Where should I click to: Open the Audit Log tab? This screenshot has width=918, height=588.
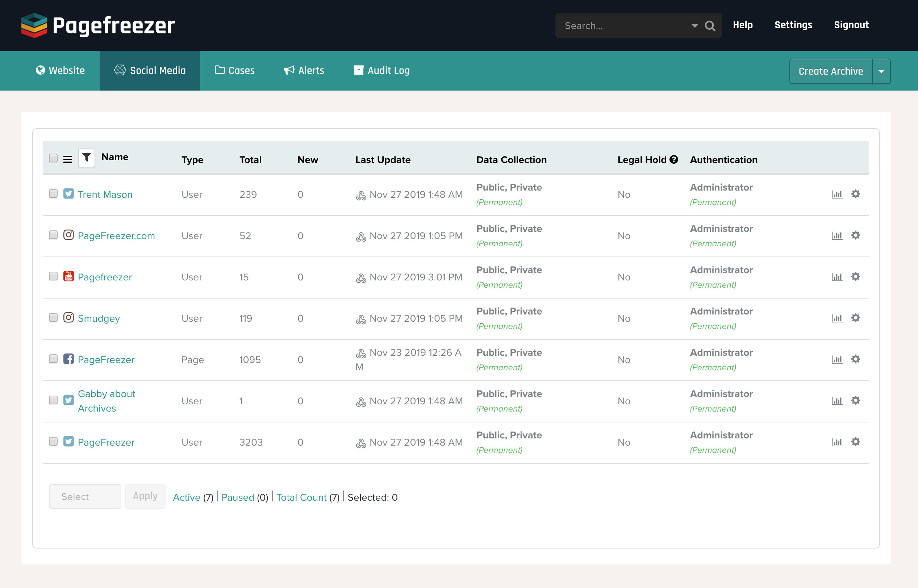pyautogui.click(x=382, y=71)
